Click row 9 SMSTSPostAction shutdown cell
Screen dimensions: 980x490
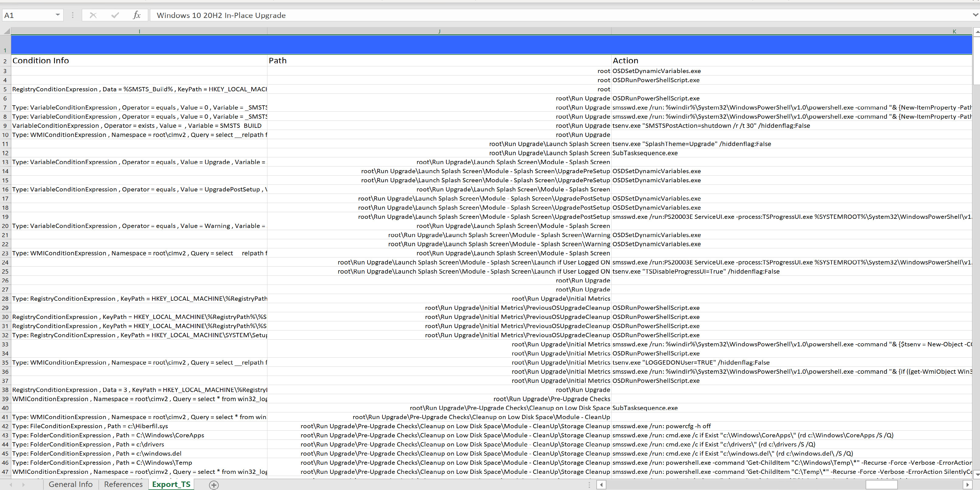pyautogui.click(x=792, y=125)
